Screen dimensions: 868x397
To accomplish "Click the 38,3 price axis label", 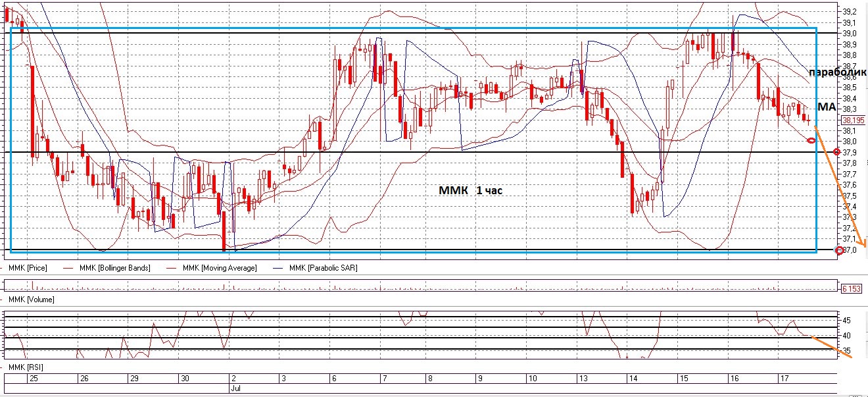I will coord(848,109).
